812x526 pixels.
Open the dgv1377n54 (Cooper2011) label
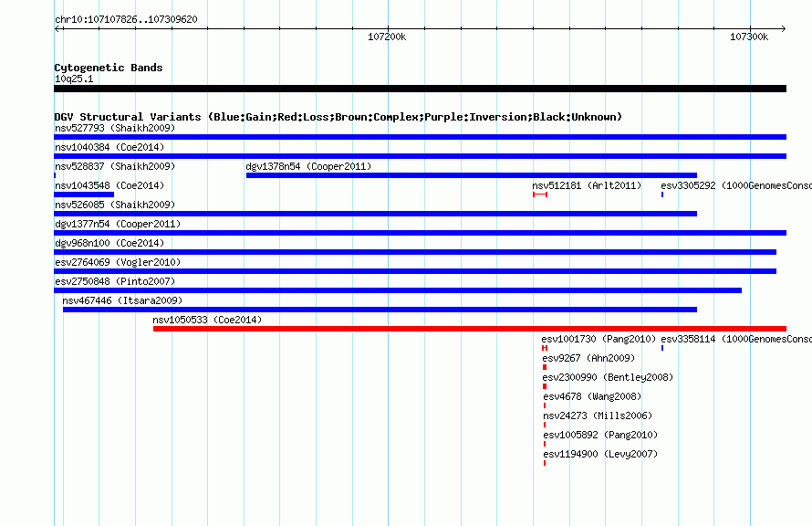118,224
